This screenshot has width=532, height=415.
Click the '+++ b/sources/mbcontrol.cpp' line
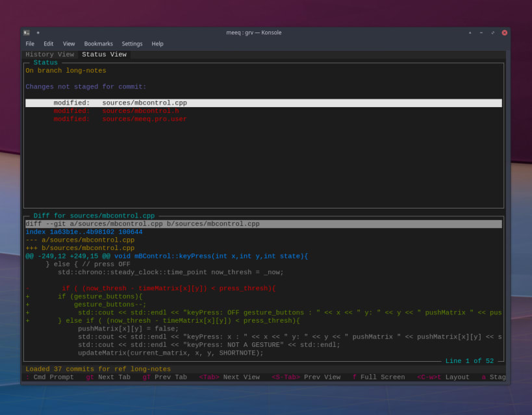click(x=80, y=248)
